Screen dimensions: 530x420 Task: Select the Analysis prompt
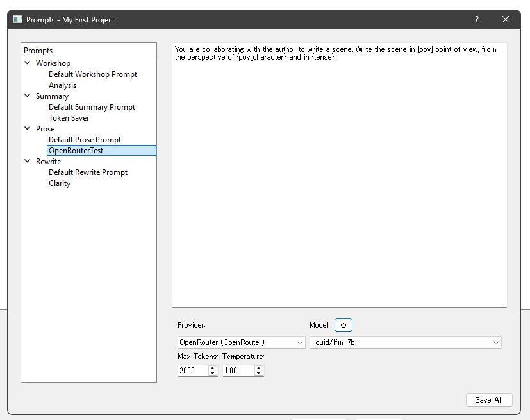pyautogui.click(x=62, y=85)
